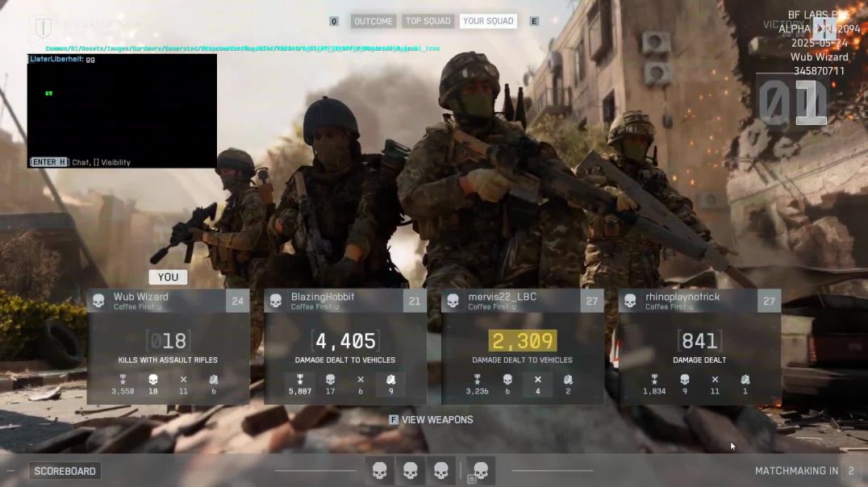Click rhinoplaynotrick's deaths X icon
Screen dimensions: 868x487
pyautogui.click(x=715, y=380)
